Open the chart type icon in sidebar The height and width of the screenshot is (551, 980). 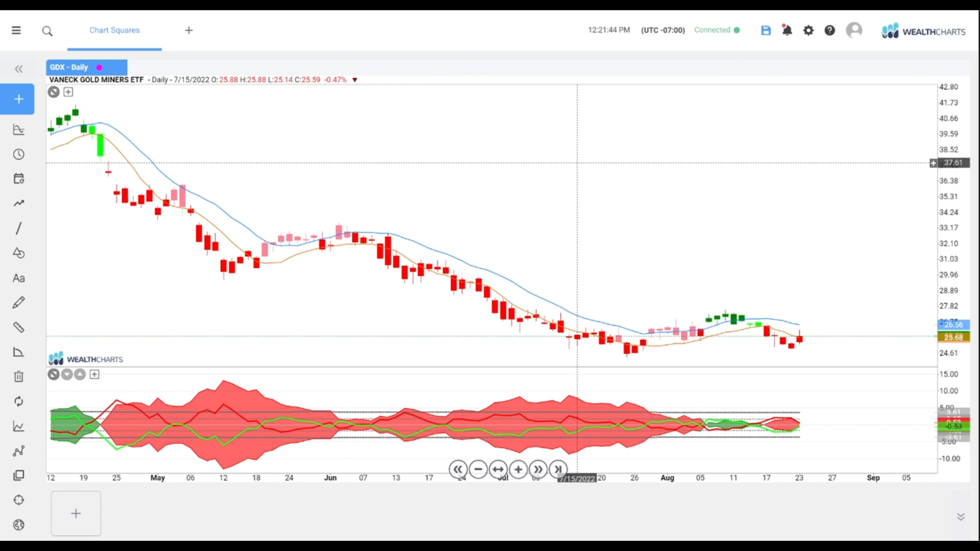coord(19,130)
